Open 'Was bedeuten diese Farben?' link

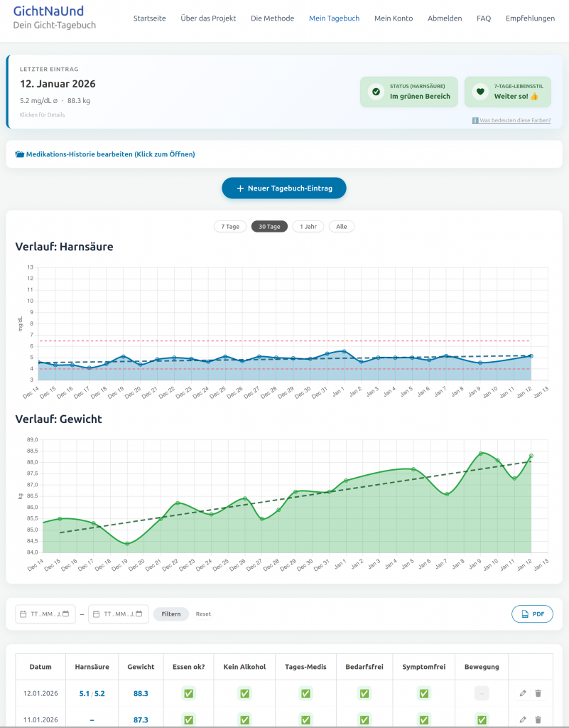tap(514, 121)
